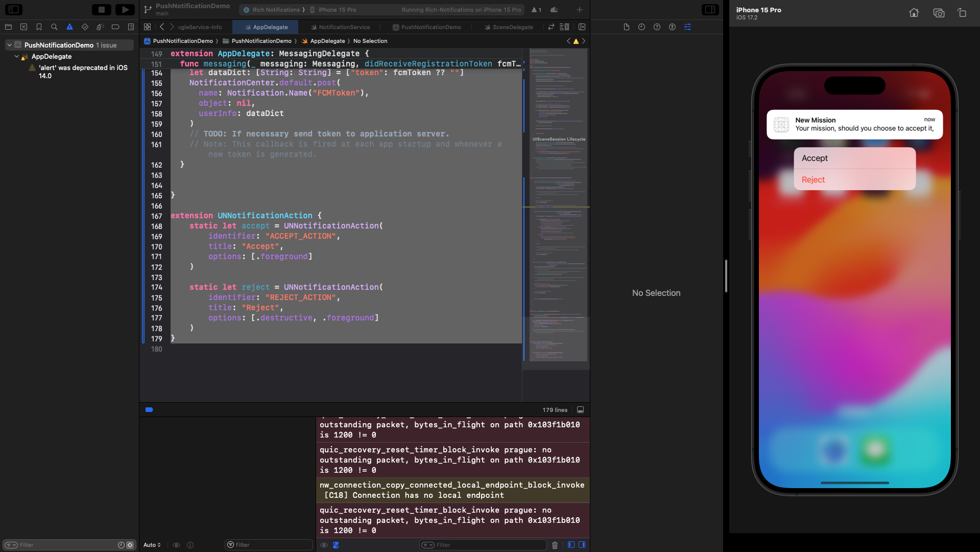Toggle the inspector panel on the right

pos(710,10)
